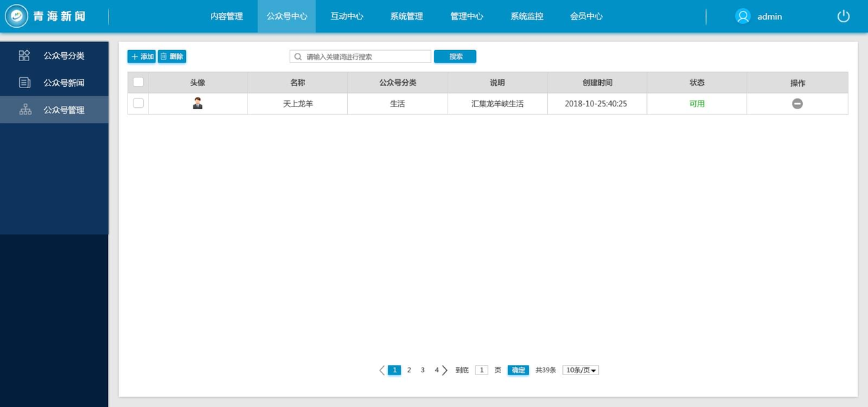The image size is (868, 407).
Task: Click the 名称 column header
Action: coord(298,83)
